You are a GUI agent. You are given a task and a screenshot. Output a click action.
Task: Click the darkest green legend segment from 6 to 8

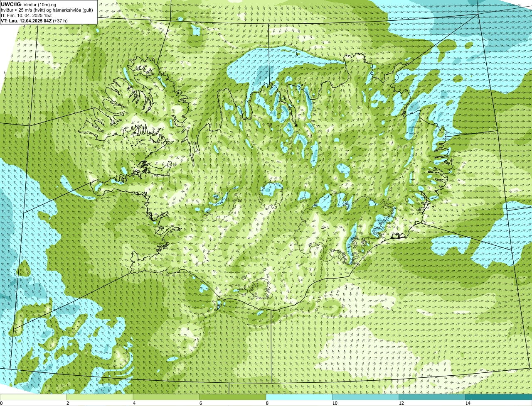(233, 397)
